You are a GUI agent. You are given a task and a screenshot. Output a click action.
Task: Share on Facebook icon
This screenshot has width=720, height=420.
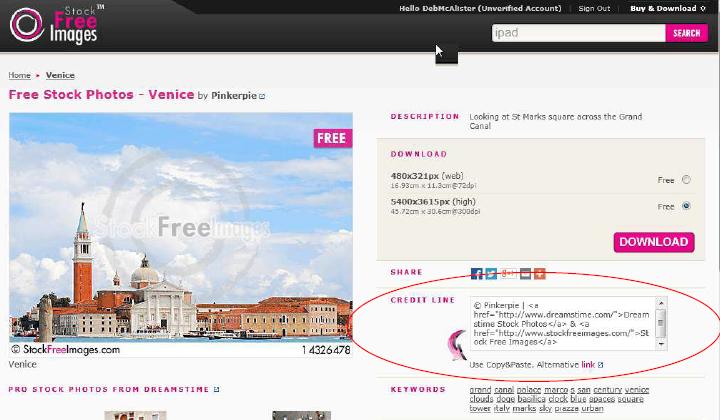pos(477,273)
